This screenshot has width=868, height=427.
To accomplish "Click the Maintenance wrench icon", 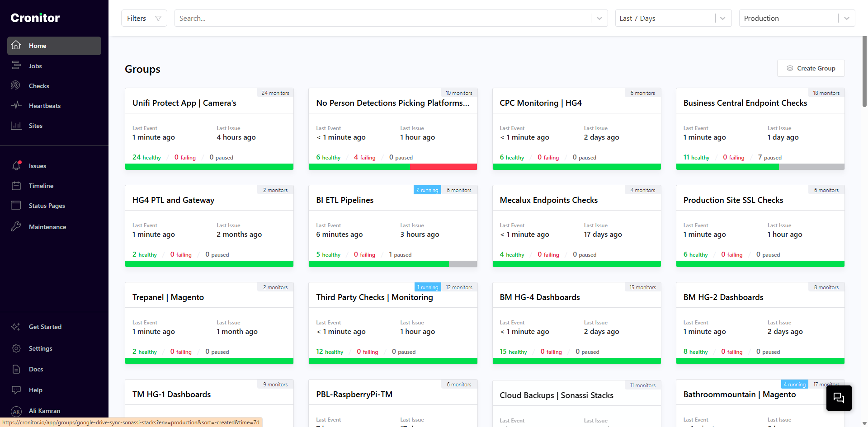I will point(16,226).
